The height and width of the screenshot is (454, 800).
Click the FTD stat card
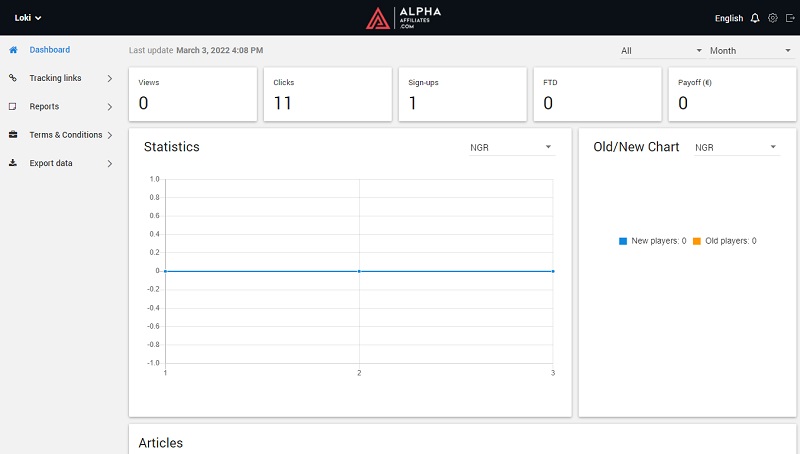click(597, 94)
